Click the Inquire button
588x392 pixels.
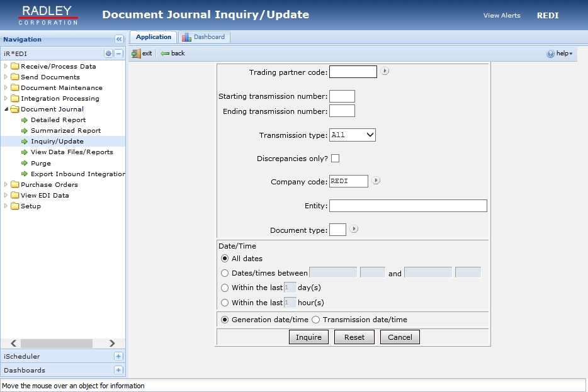coord(308,337)
